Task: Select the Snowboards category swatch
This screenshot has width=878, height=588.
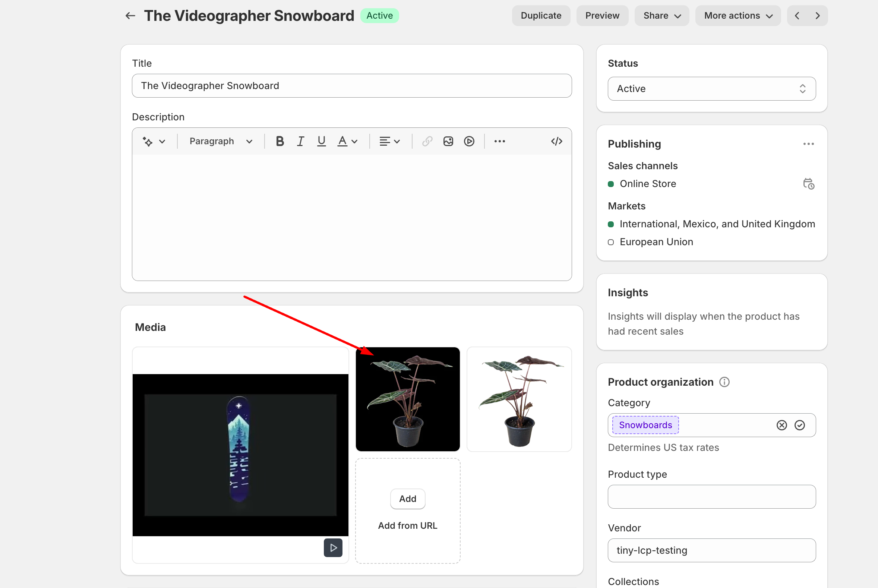Action: tap(645, 424)
